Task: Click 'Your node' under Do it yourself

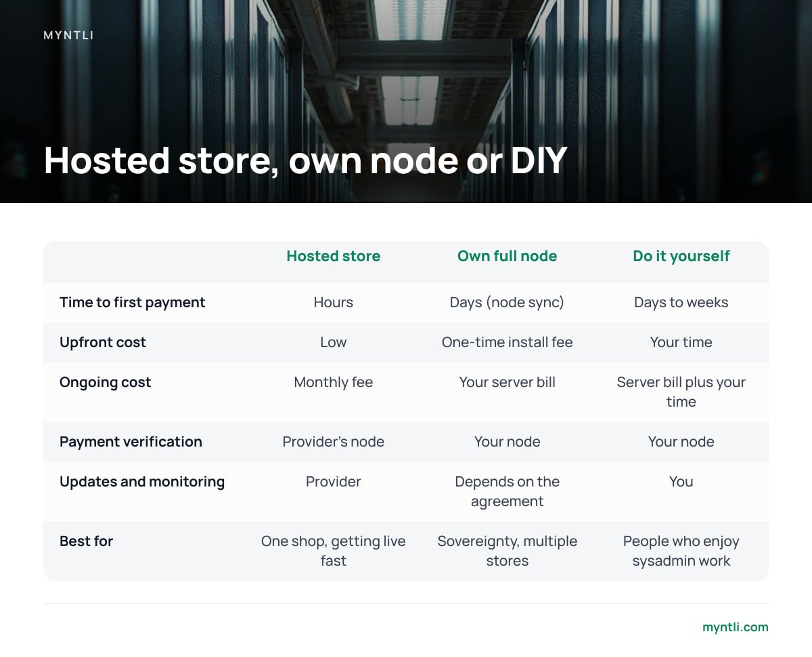Action: pyautogui.click(x=681, y=442)
